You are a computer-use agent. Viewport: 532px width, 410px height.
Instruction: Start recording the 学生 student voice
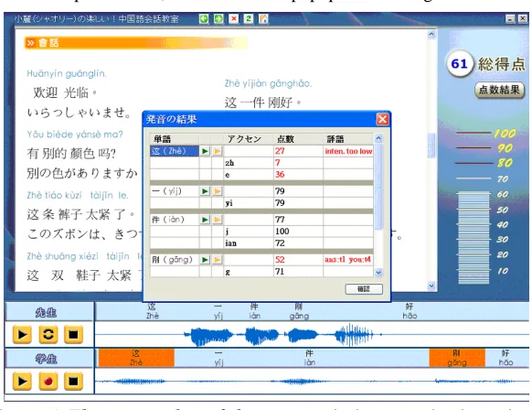click(48, 381)
